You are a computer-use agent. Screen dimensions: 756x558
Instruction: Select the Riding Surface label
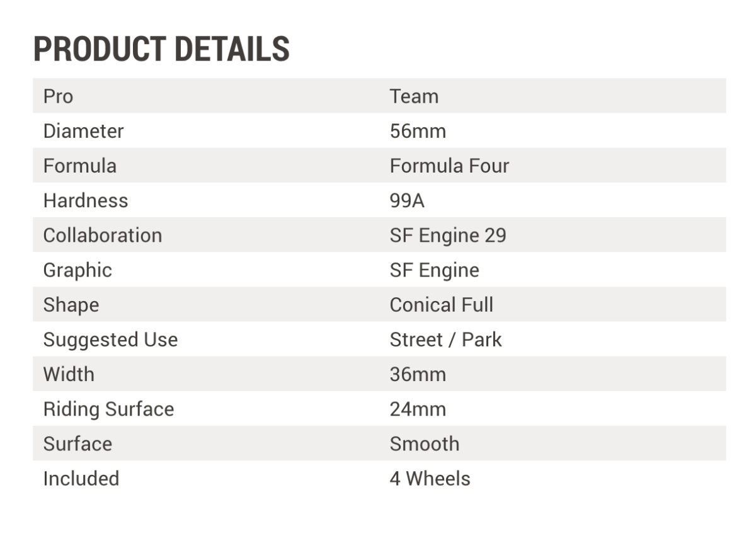pos(108,409)
